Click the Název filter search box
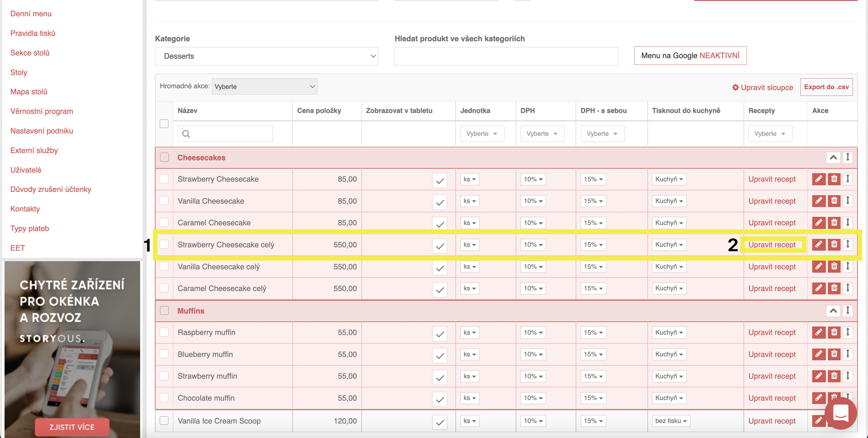 [x=225, y=134]
